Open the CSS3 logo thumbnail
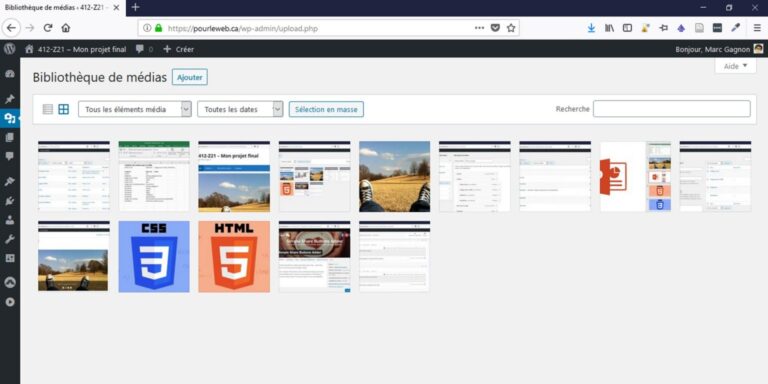The height and width of the screenshot is (384, 768). [154, 257]
